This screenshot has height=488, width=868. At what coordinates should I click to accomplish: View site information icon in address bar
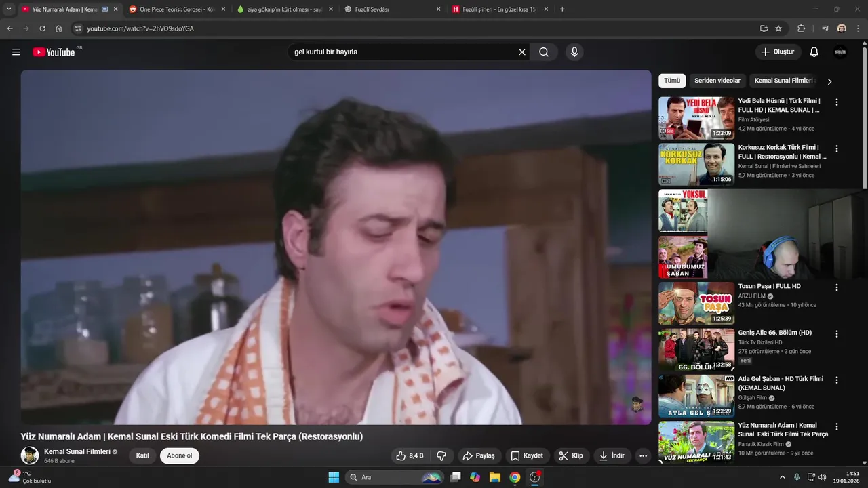pos(78,28)
